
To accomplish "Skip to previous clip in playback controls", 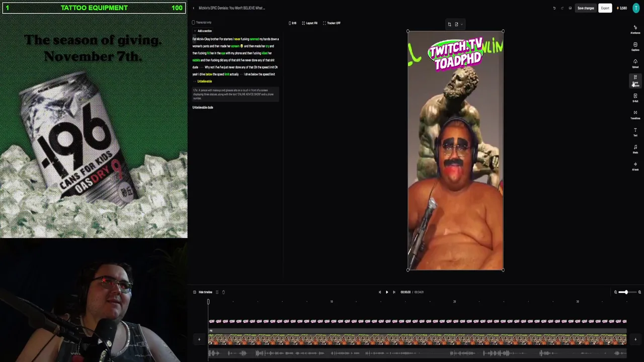I will tap(380, 292).
